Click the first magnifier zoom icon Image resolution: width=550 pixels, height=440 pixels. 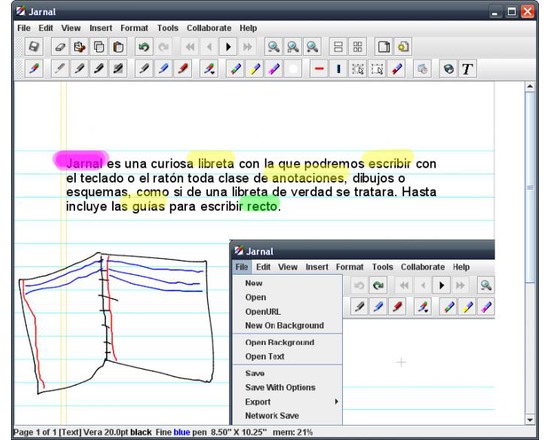pyautogui.click(x=273, y=47)
